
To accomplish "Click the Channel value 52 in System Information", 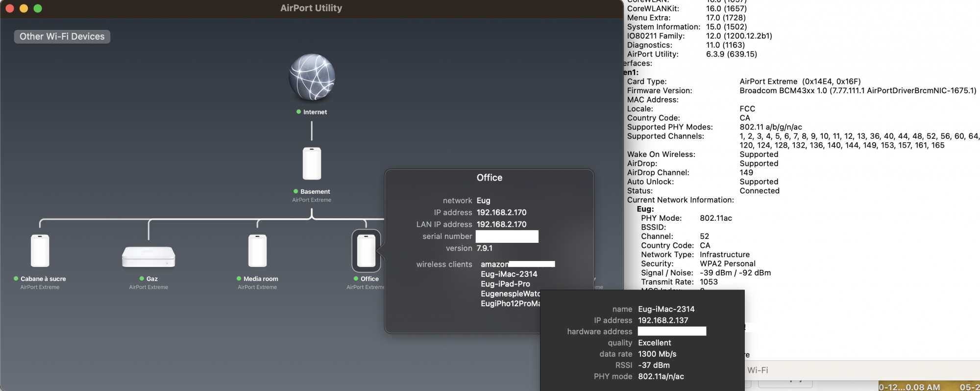I will [705, 236].
